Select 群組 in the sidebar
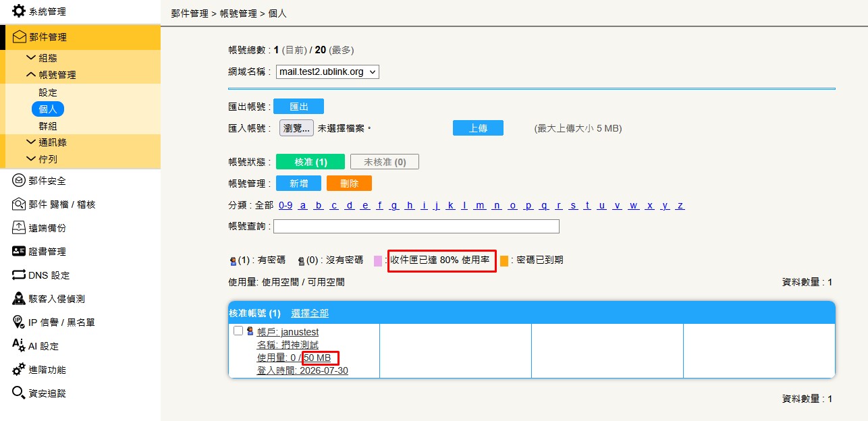 click(48, 125)
